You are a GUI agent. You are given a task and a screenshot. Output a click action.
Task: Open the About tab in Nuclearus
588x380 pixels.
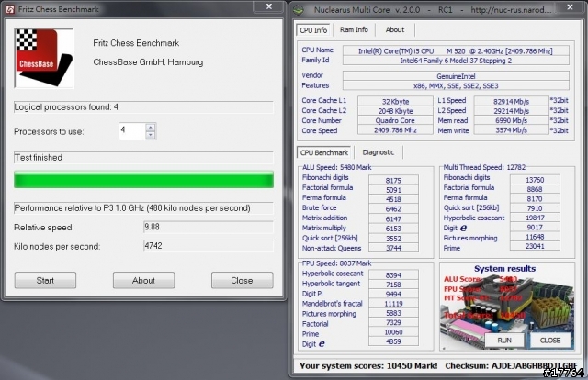[x=395, y=29]
